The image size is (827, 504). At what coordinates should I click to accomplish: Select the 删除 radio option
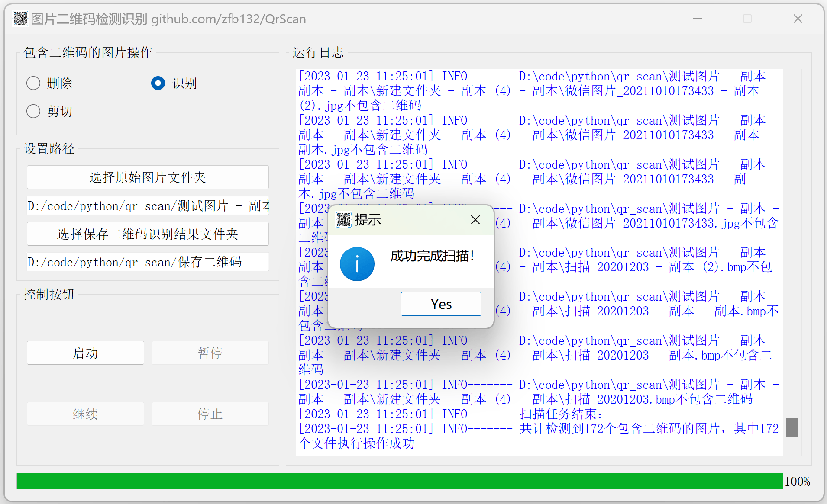click(33, 83)
